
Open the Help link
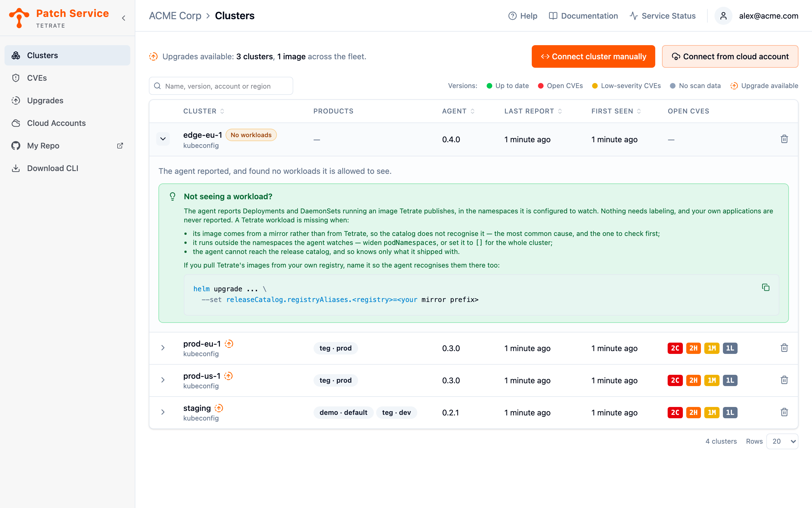click(522, 16)
